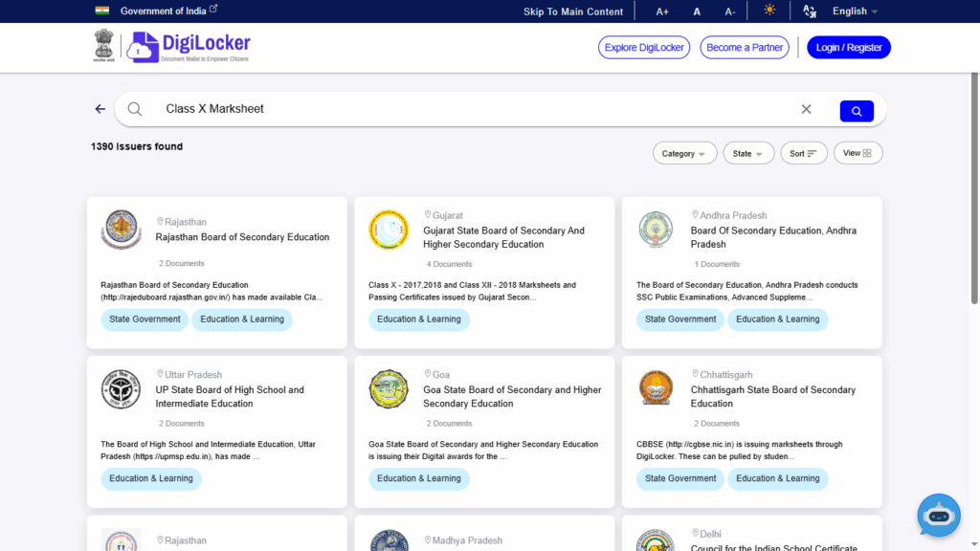Open Goa State Board of Secondary title
Screen dimensions: 980x551
(512, 397)
